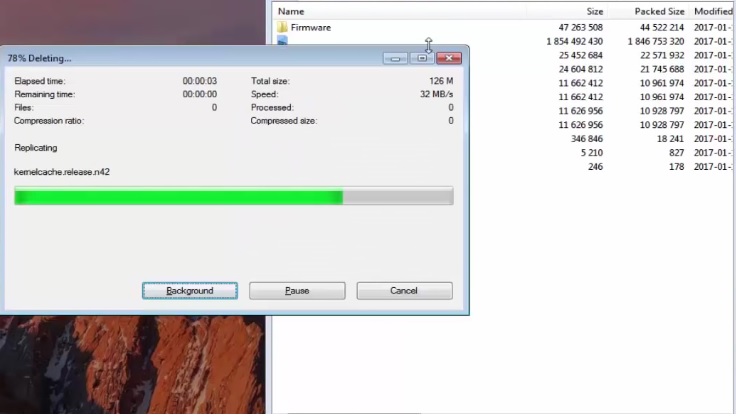
Task: Sort the list by Packed Size column
Action: tap(659, 11)
